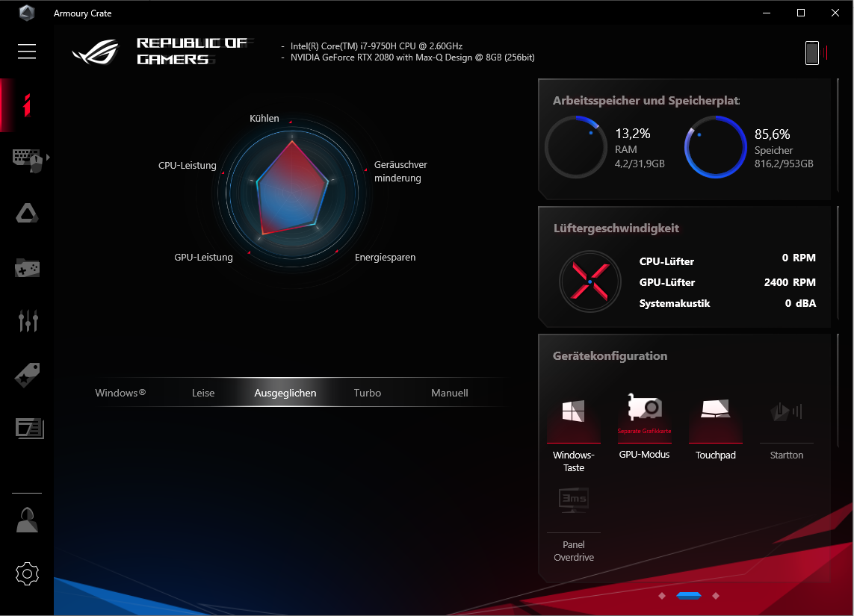The image size is (854, 616).
Task: Open Aura Sync triangle icon in sidebar
Action: (x=27, y=214)
